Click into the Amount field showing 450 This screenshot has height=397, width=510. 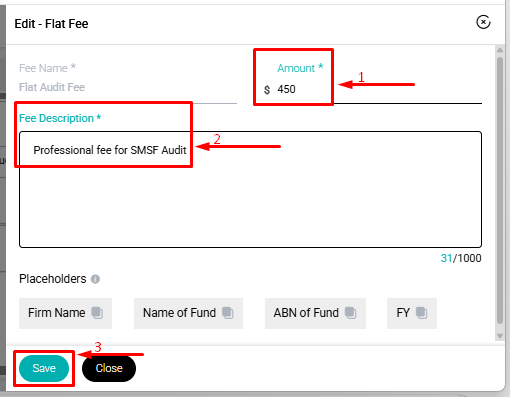pos(379,89)
